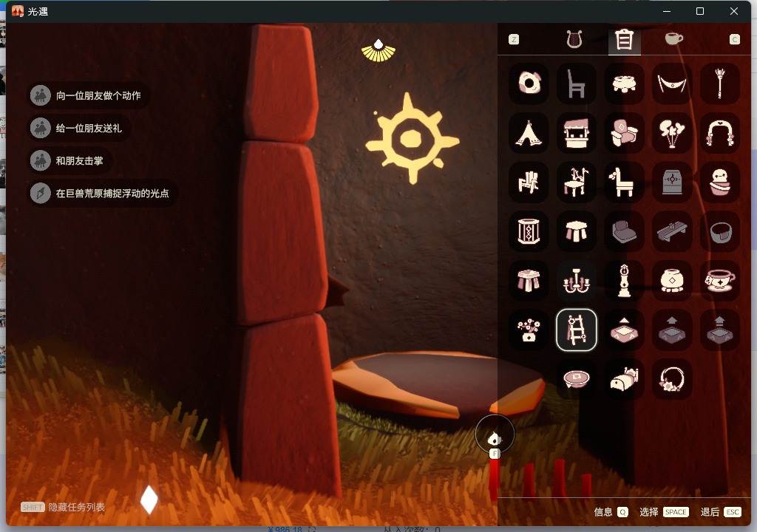Pick the grayed-out bowl prop
Screen dimensions: 757x532
[x=720, y=231]
